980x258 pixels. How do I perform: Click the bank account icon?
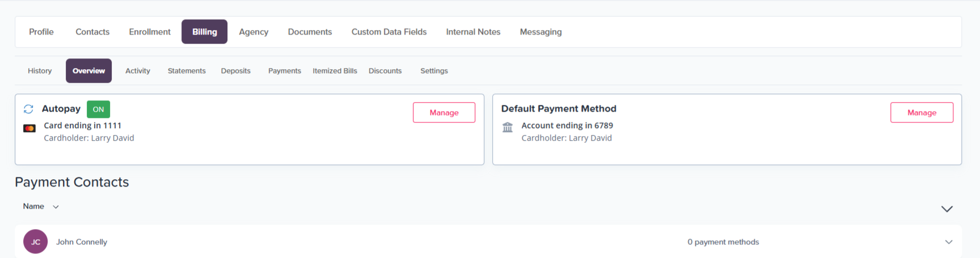(x=508, y=127)
